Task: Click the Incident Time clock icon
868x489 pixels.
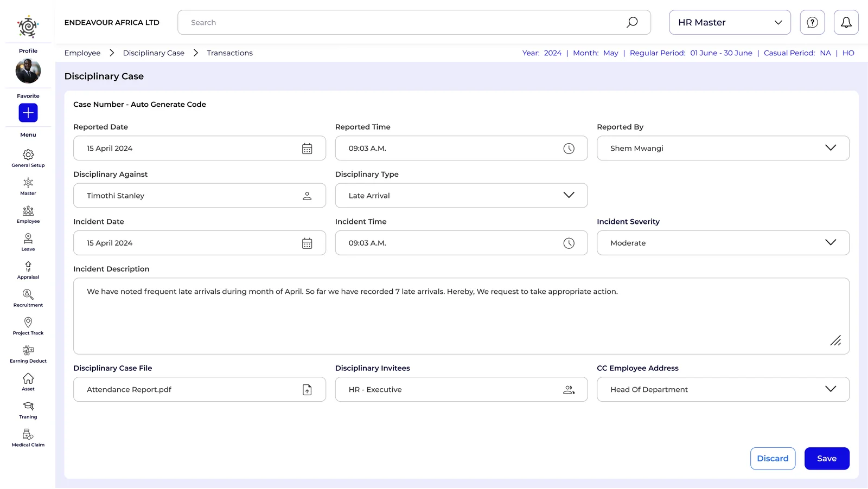Action: coord(569,243)
